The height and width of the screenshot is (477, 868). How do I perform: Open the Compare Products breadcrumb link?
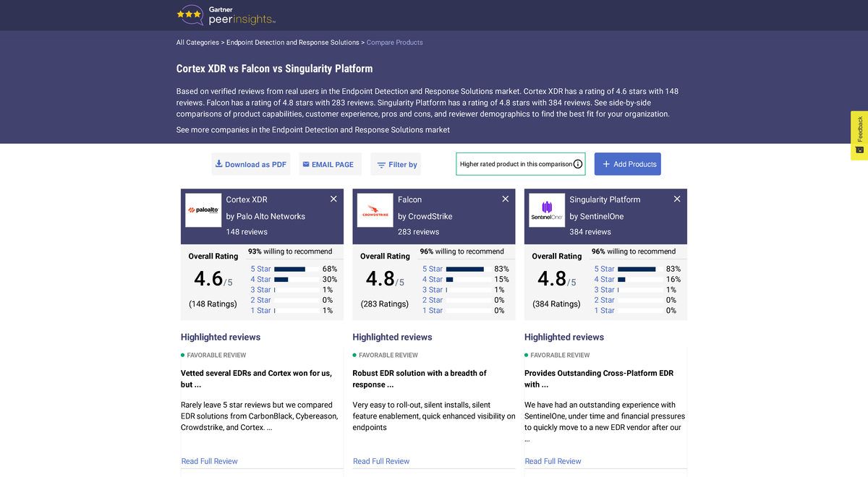(394, 42)
